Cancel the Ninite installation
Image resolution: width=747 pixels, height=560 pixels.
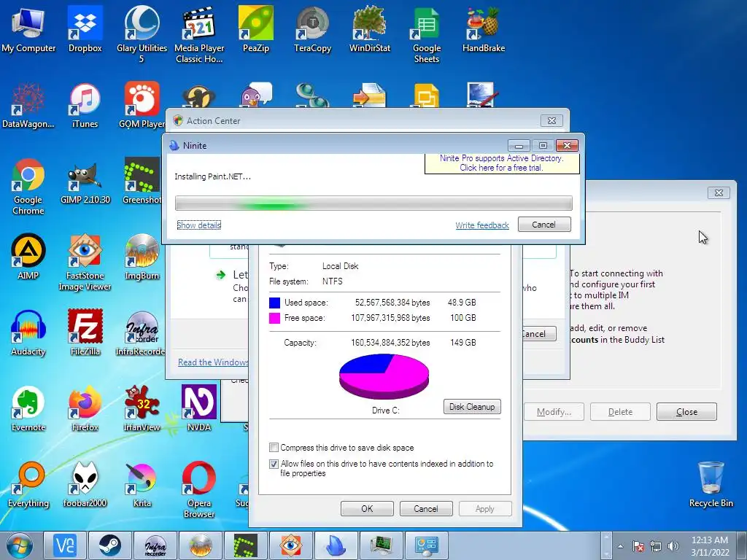544,225
